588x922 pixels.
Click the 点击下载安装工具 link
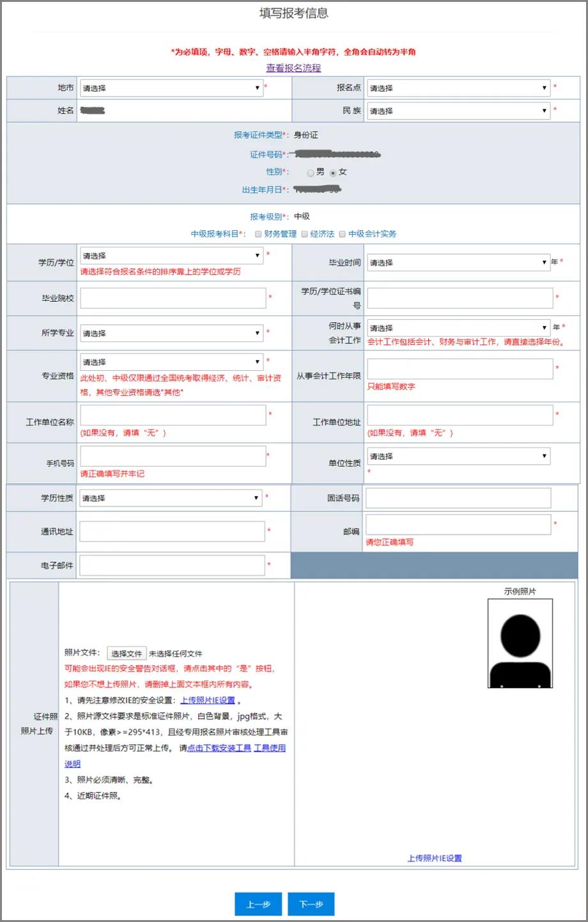tap(219, 748)
